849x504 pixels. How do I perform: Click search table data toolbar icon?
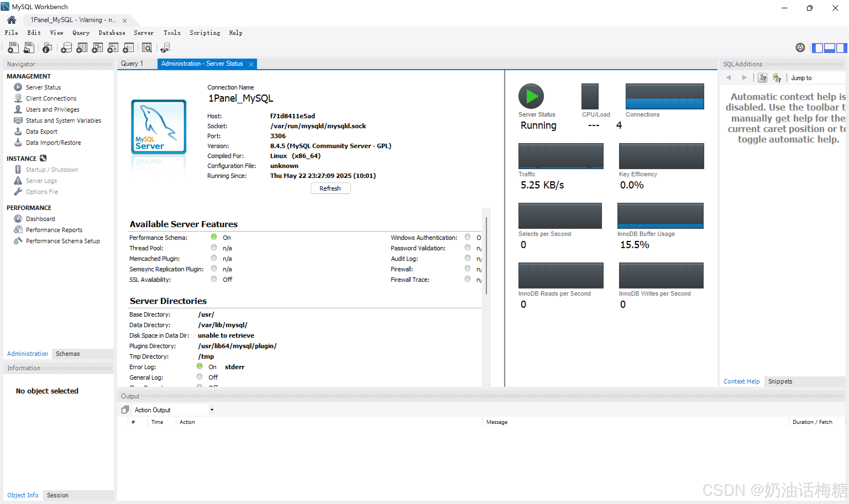pyautogui.click(x=147, y=48)
